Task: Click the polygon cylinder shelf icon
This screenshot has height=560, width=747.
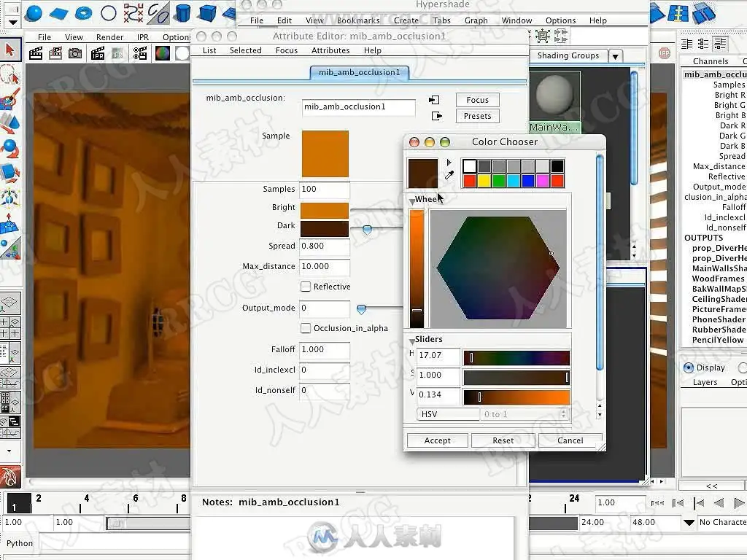Action: pos(182,12)
